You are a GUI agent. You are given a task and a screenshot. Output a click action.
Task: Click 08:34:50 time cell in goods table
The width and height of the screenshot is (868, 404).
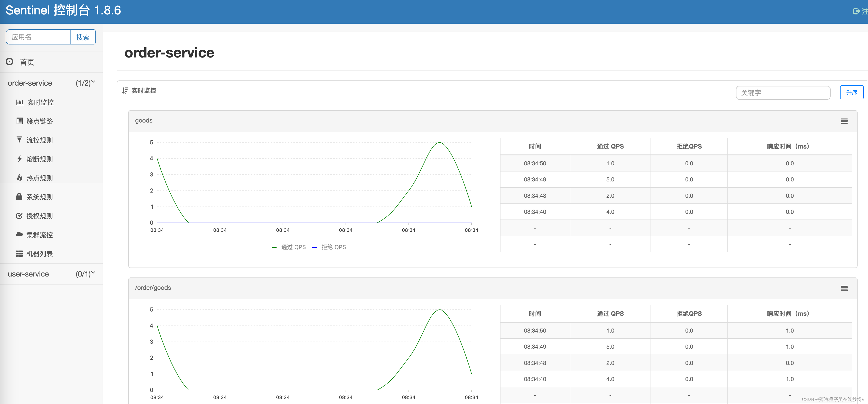pyautogui.click(x=535, y=163)
